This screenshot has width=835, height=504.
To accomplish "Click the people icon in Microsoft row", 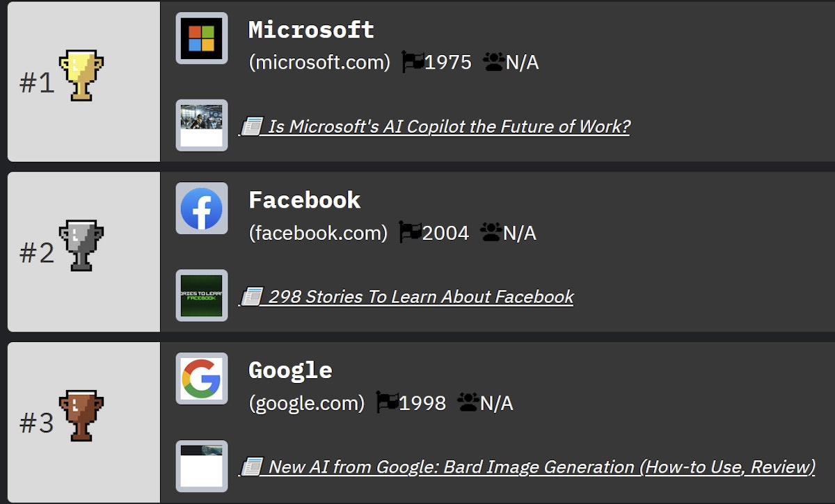I will pyautogui.click(x=493, y=63).
